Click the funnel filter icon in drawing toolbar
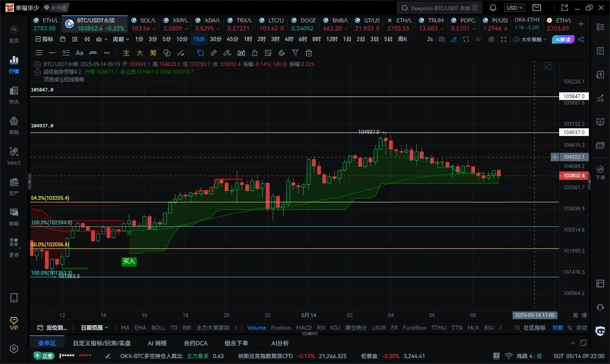Viewport: 610px width, 364px height. (x=295, y=53)
